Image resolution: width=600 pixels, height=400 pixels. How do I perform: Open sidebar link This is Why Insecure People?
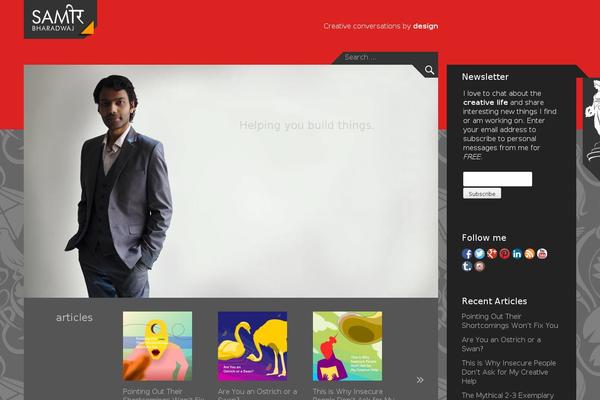pyautogui.click(x=509, y=372)
